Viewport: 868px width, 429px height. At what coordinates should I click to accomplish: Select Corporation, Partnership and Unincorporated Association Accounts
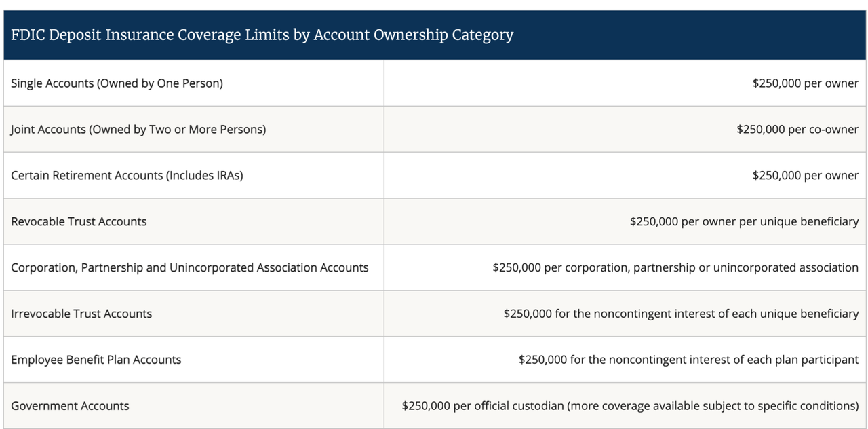tap(190, 267)
